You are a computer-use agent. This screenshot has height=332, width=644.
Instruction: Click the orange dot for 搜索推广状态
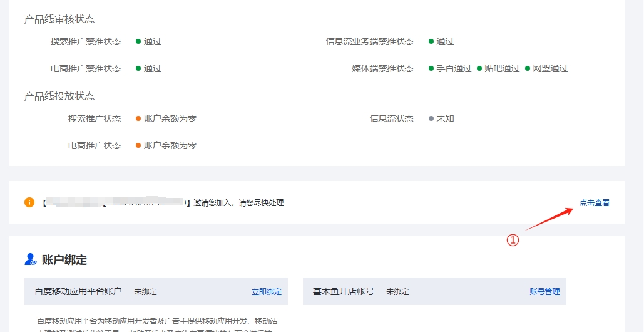click(138, 118)
